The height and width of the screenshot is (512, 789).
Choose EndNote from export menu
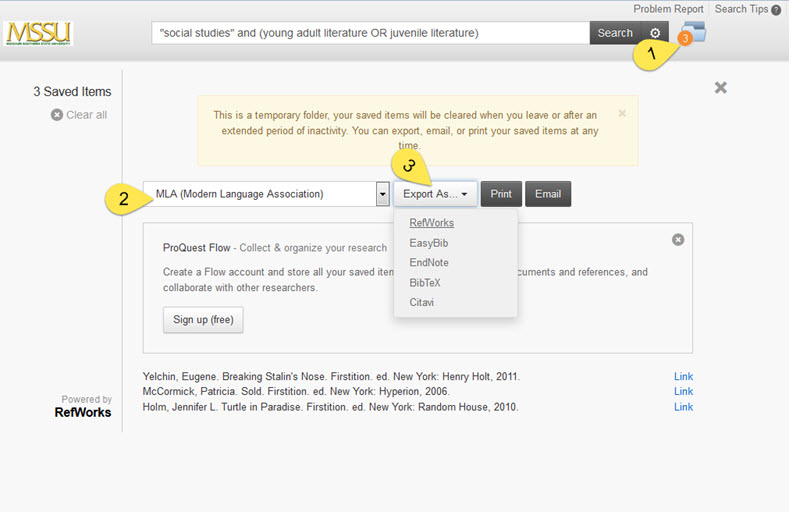429,263
